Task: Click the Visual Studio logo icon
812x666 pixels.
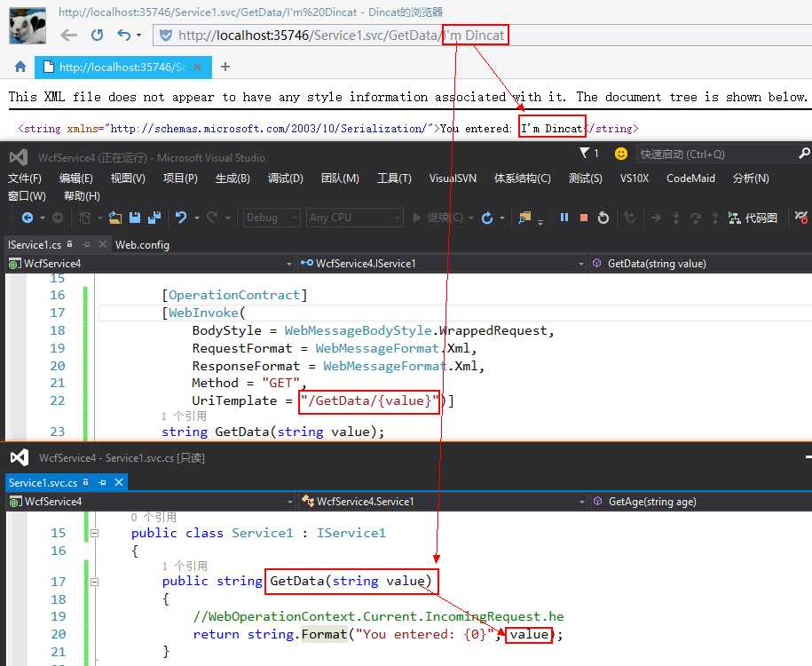Action: (19, 157)
